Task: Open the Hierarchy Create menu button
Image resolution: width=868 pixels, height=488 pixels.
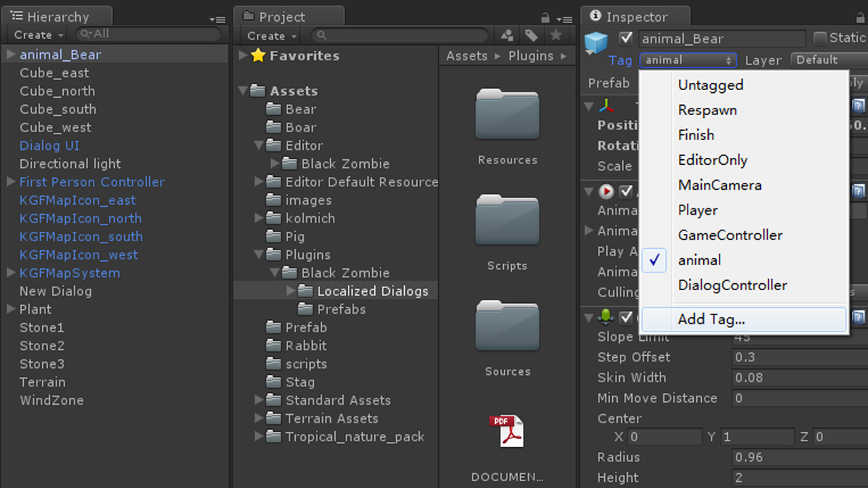Action: click(x=38, y=35)
